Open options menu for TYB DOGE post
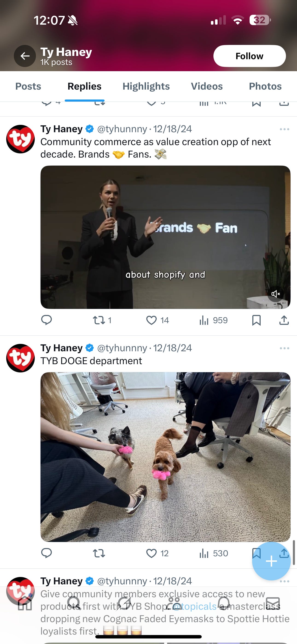297x644 pixels. click(x=285, y=348)
